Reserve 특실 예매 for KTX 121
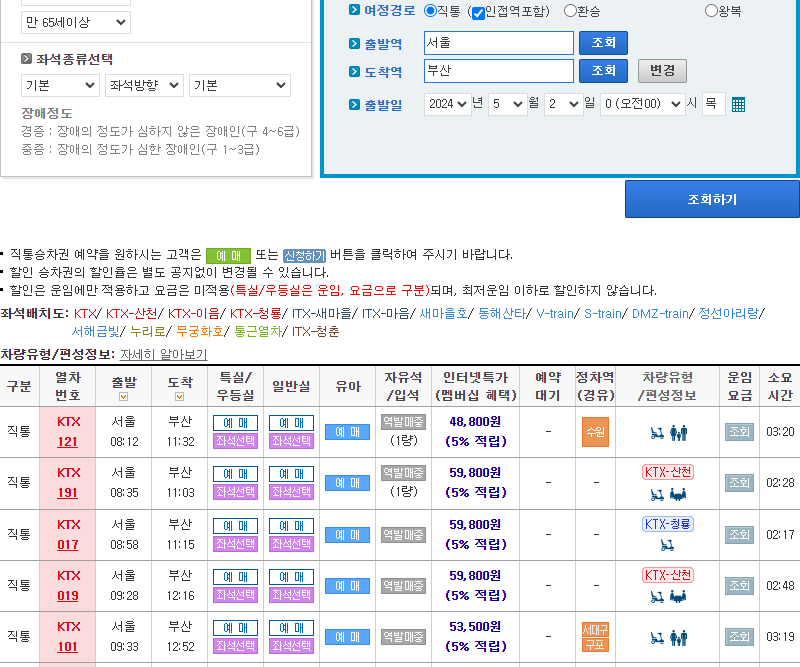The height and width of the screenshot is (667, 800). tap(235, 423)
